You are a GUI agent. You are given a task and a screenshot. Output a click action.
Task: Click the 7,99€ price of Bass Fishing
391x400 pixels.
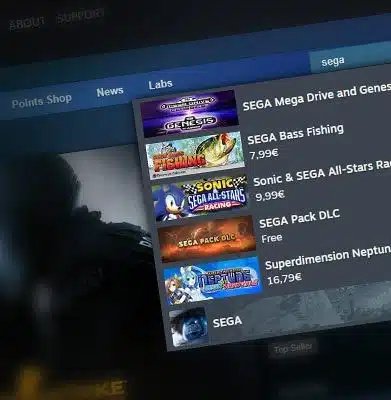(x=264, y=154)
